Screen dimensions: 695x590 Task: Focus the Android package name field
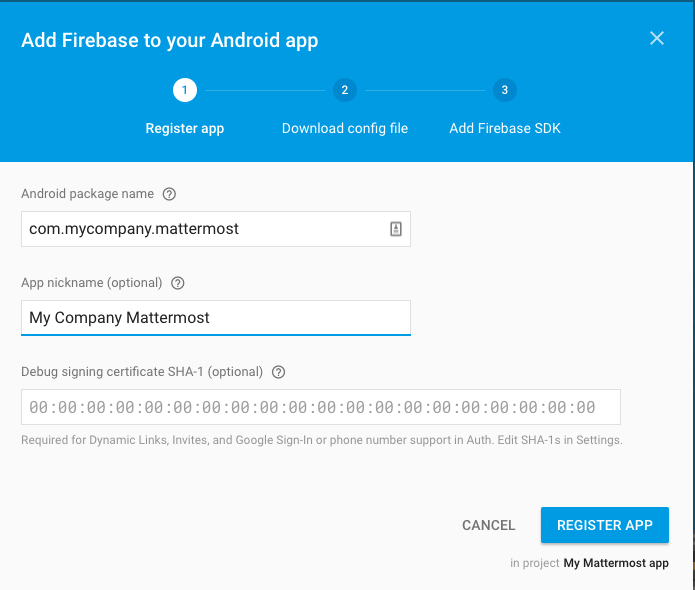[x=200, y=229]
